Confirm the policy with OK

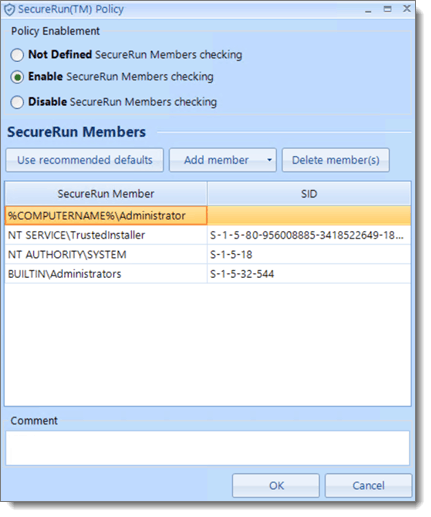click(x=276, y=486)
